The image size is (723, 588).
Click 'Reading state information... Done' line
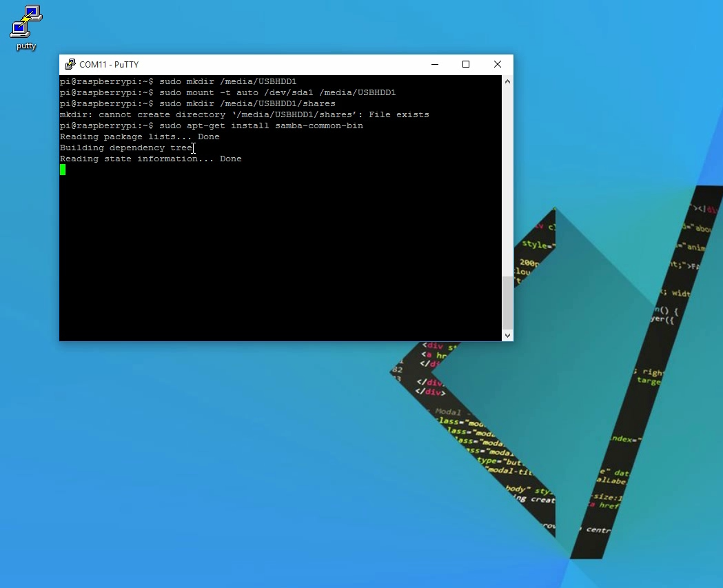pos(151,159)
